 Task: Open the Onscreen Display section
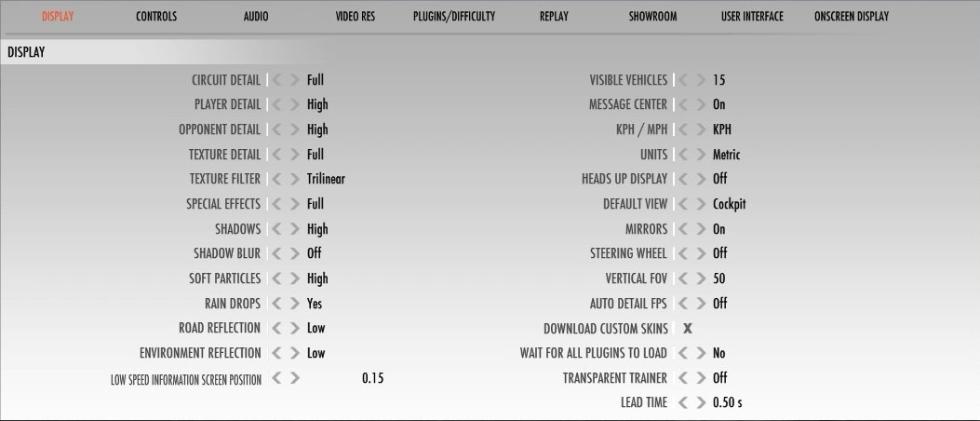[851, 17]
